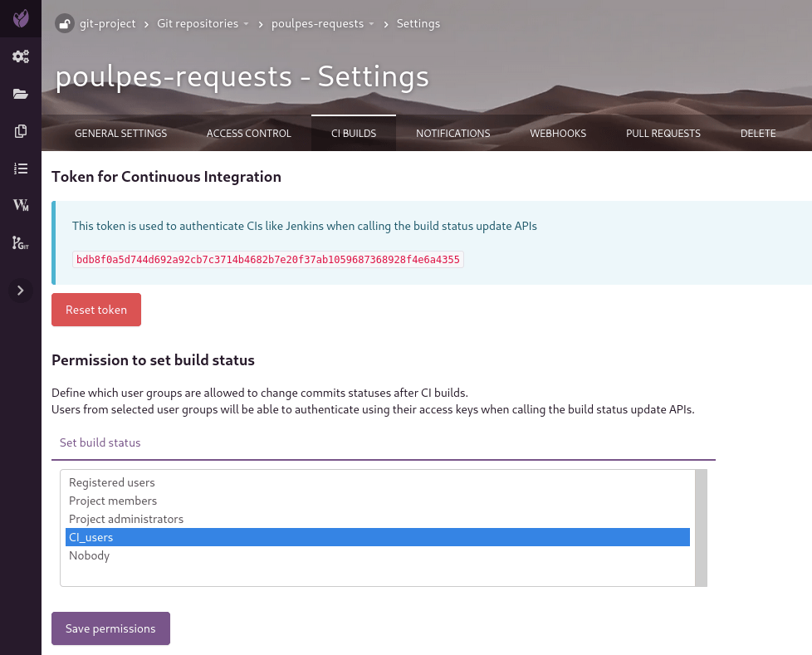Click the Reset token button
The width and height of the screenshot is (812, 655).
[x=96, y=310]
